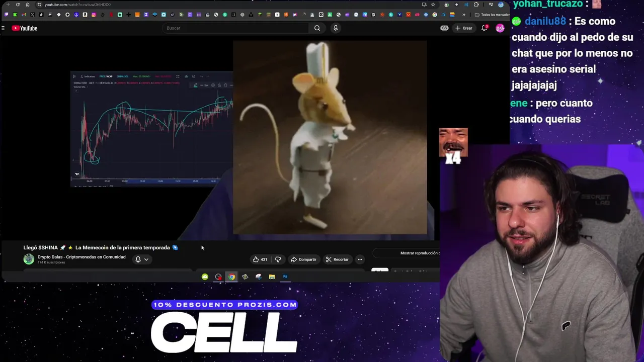Viewport: 644px width, 362px height.
Task: Open the red circular app in taskbar
Action: pos(218,277)
